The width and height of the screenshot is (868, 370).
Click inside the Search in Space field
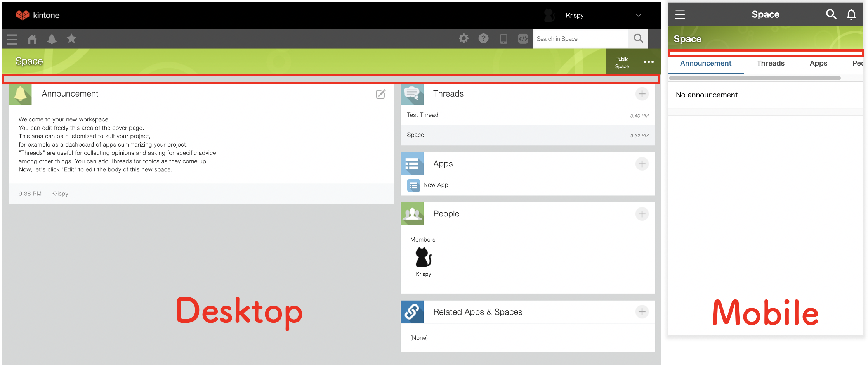580,38
